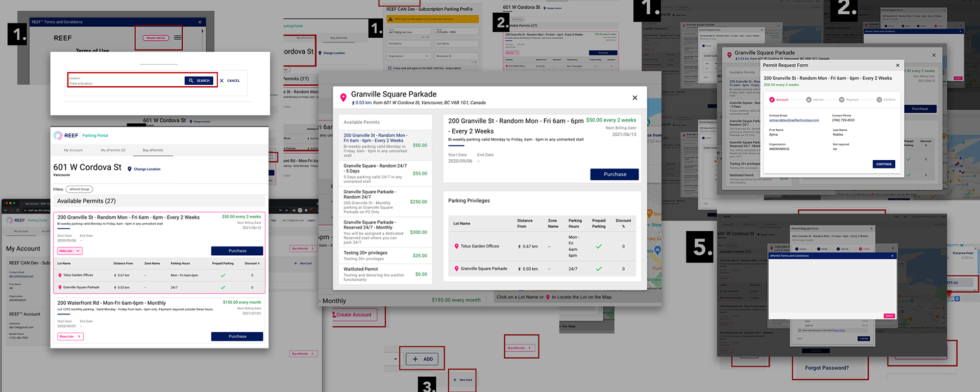Click Change Location beside large 601 W Cordova St
Image resolution: width=980 pixels, height=392 pixels.
click(x=144, y=169)
